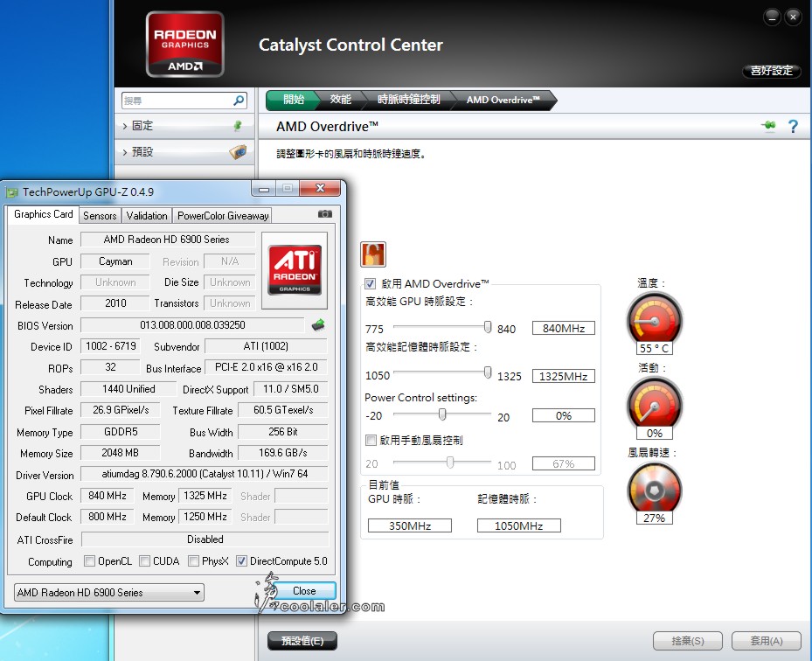
Task: Click the 套用(A) apply button
Action: (767, 641)
